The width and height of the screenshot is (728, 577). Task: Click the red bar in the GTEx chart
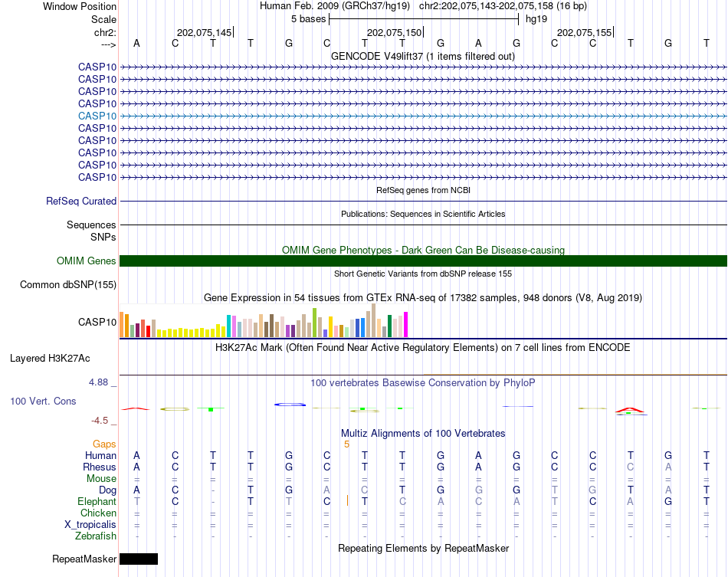click(148, 332)
